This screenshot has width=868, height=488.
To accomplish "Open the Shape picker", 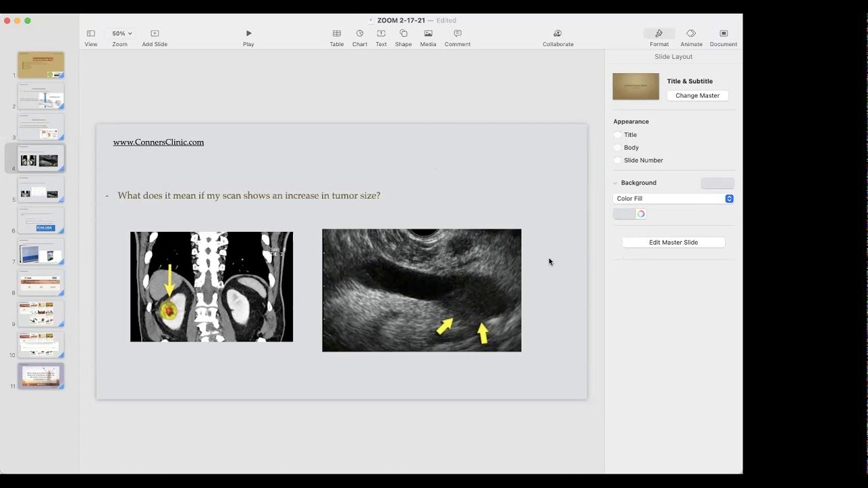I will click(x=403, y=33).
